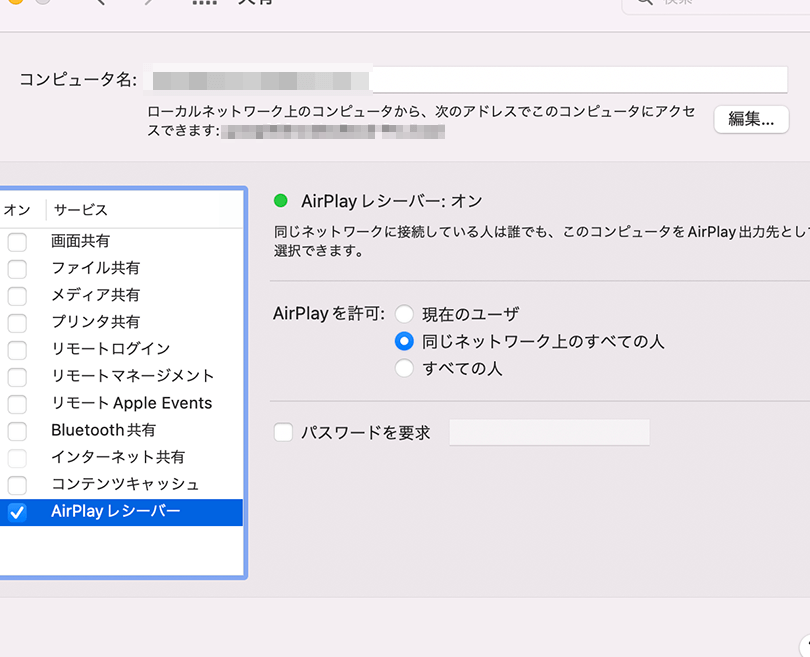This screenshot has height=657, width=810.
Task: Select the インターネット共有 service row
Action: 118,458
